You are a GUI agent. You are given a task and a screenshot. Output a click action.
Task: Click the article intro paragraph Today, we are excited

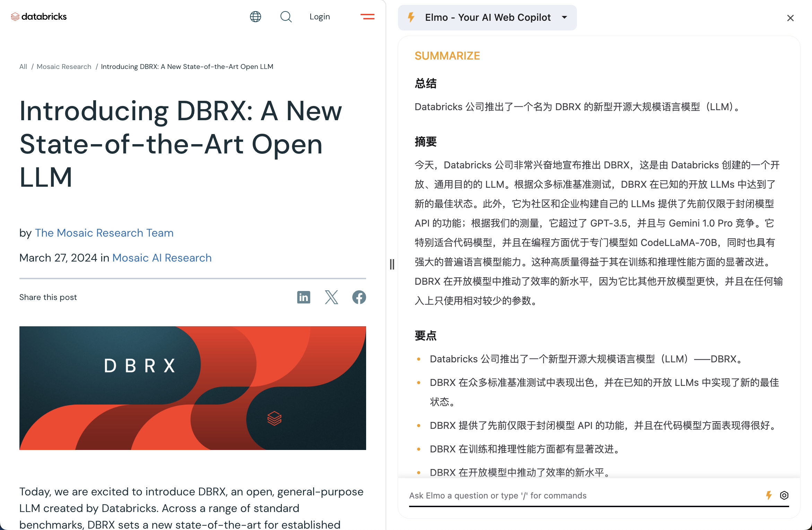pos(191,508)
